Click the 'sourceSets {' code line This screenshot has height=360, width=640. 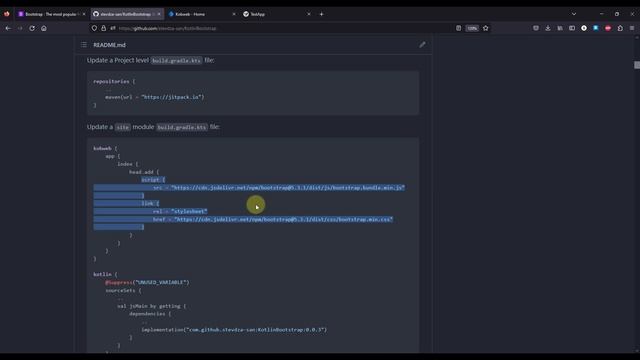coord(123,290)
